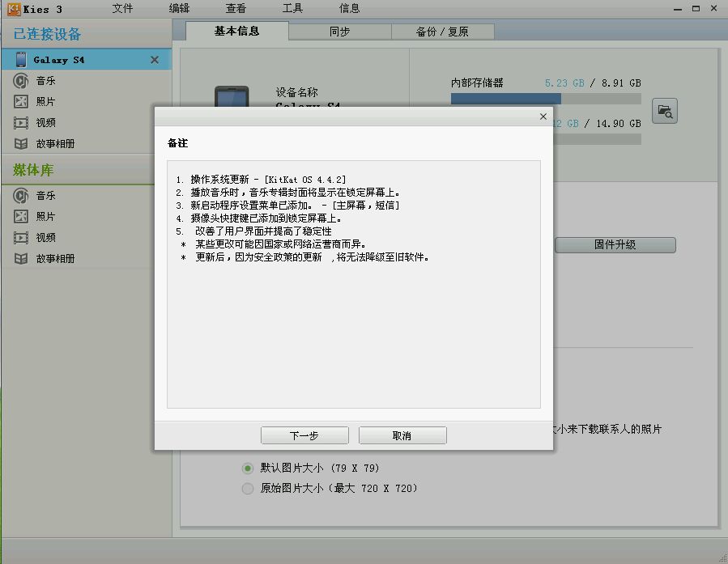Open the 媒体库 library 故事相册 album icon

coord(20,259)
